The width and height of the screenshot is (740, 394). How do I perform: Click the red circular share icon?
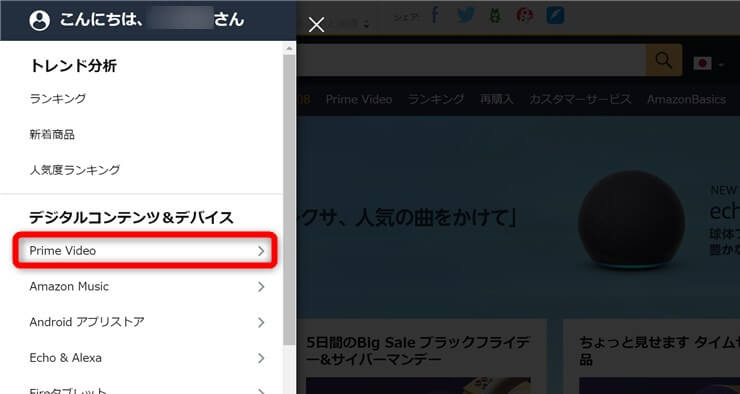(524, 15)
